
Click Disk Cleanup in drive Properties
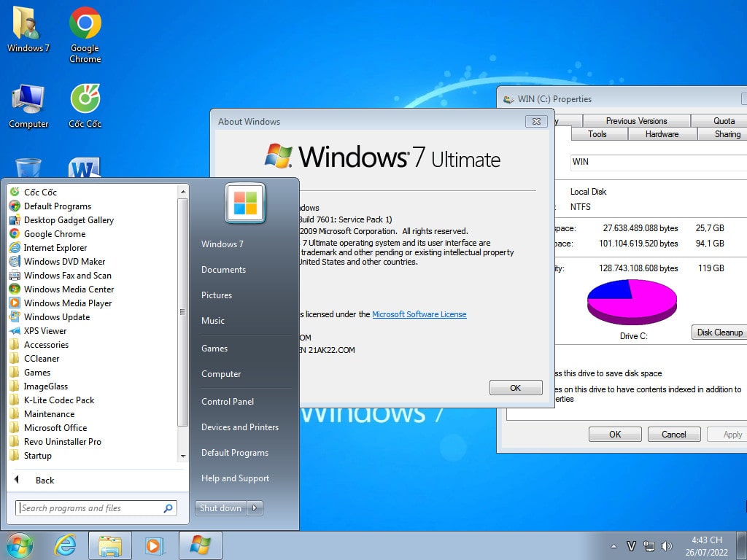719,332
